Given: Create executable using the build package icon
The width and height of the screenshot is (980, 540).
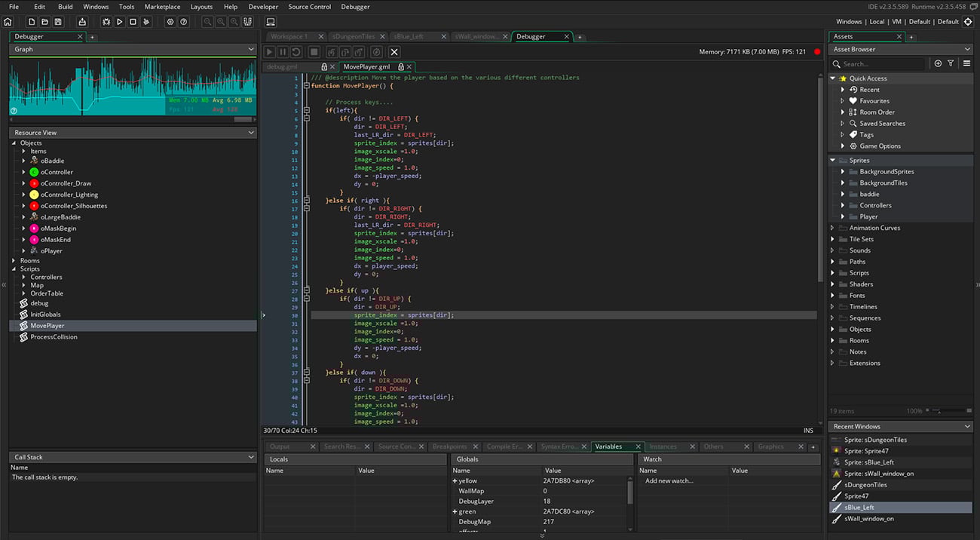Looking at the screenshot, I should tap(82, 22).
